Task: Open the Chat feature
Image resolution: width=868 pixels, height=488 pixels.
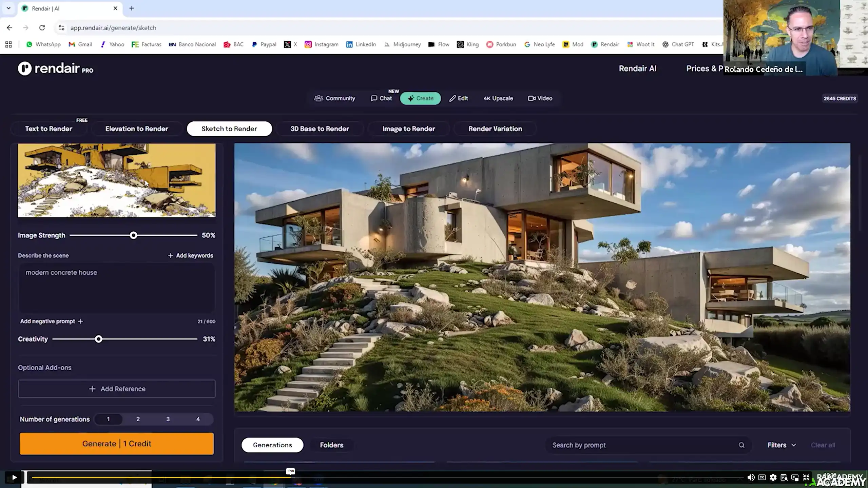Action: [x=381, y=98]
